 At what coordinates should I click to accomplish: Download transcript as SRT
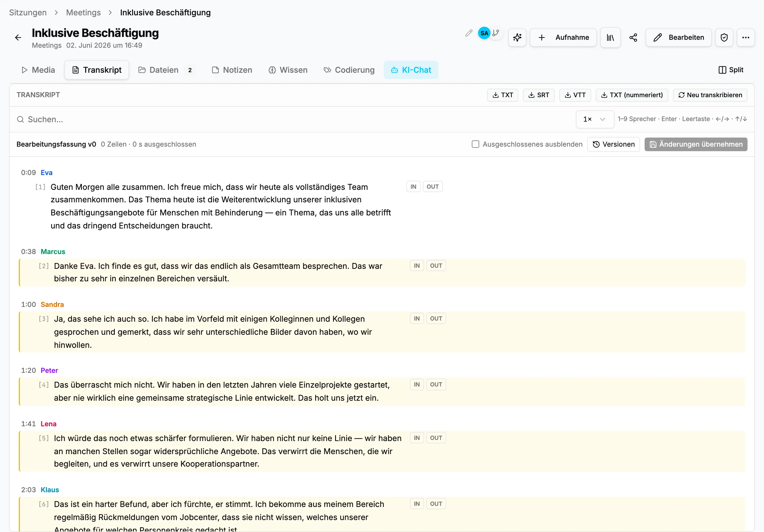click(x=538, y=95)
